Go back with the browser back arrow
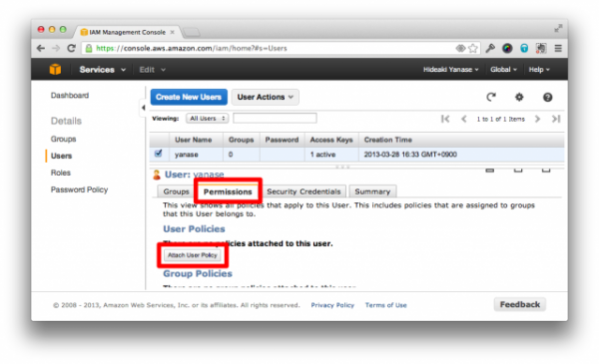 point(41,48)
